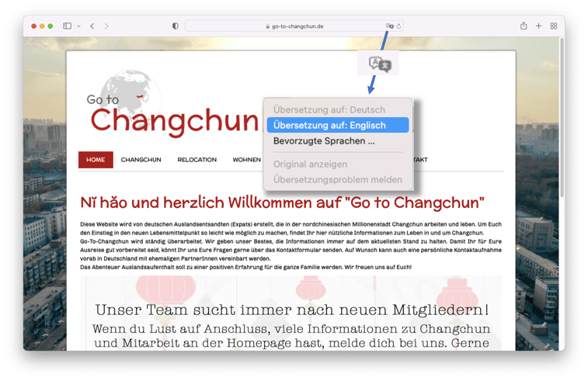588x381 pixels.
Task: Choose Übersetzung auf: Englisch
Action: point(338,125)
